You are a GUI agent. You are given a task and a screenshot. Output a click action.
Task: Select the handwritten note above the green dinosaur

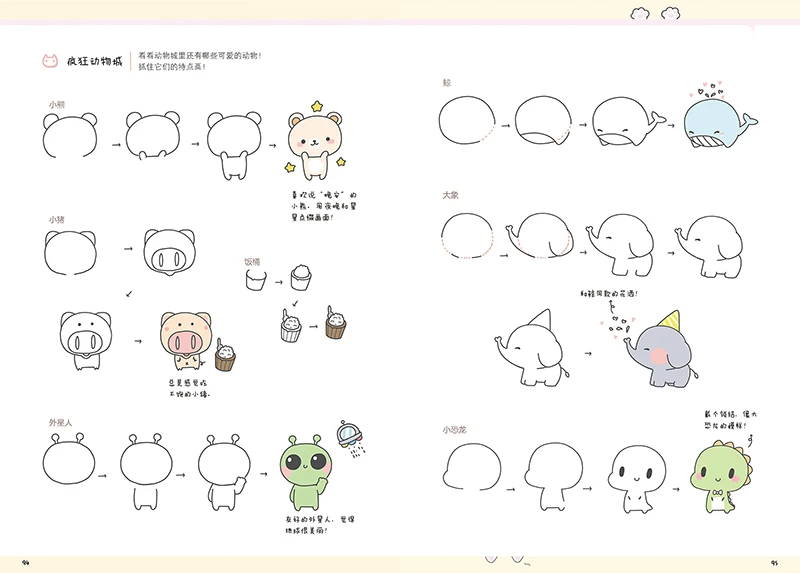[731, 419]
